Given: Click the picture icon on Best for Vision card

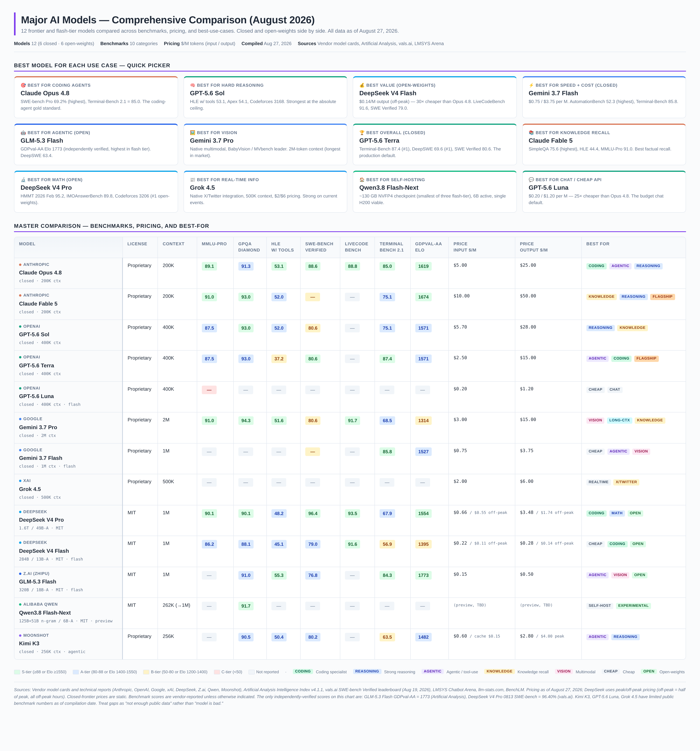Looking at the screenshot, I should (x=192, y=133).
